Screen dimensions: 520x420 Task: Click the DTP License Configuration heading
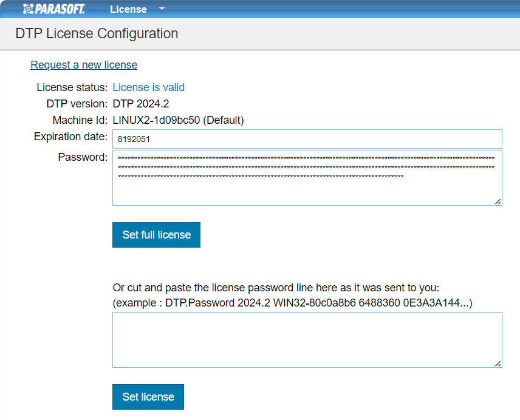tap(97, 33)
